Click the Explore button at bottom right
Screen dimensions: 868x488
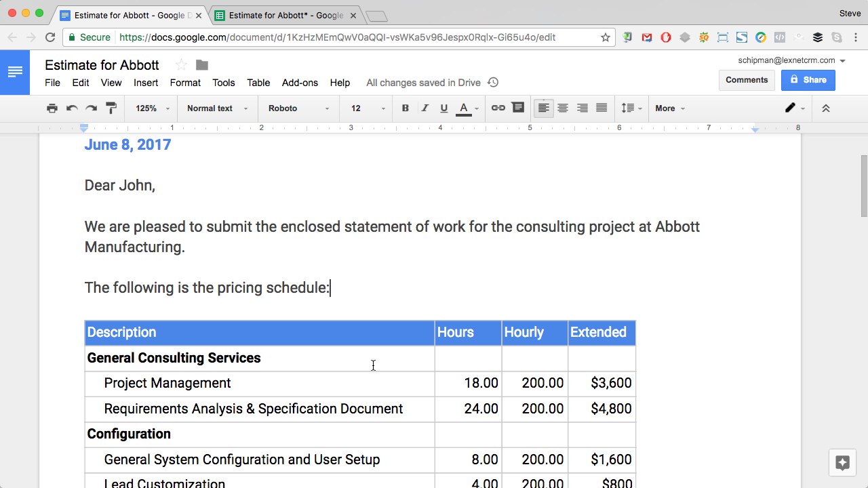843,463
